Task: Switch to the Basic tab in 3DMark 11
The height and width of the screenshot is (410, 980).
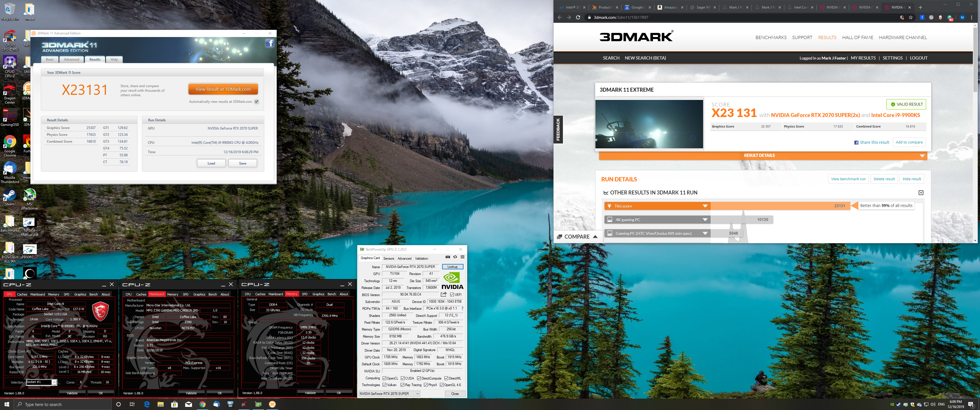Action: coord(50,59)
